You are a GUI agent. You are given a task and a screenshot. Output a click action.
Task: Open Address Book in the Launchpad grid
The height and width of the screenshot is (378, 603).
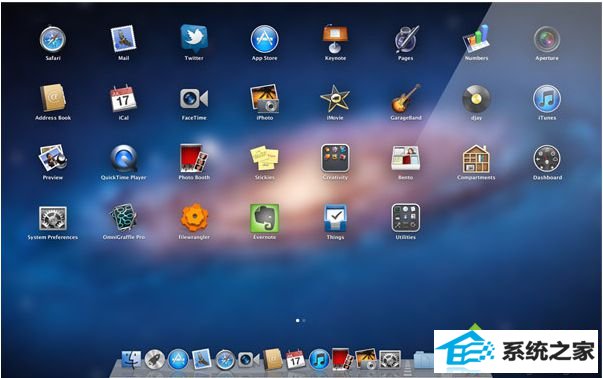(x=53, y=98)
